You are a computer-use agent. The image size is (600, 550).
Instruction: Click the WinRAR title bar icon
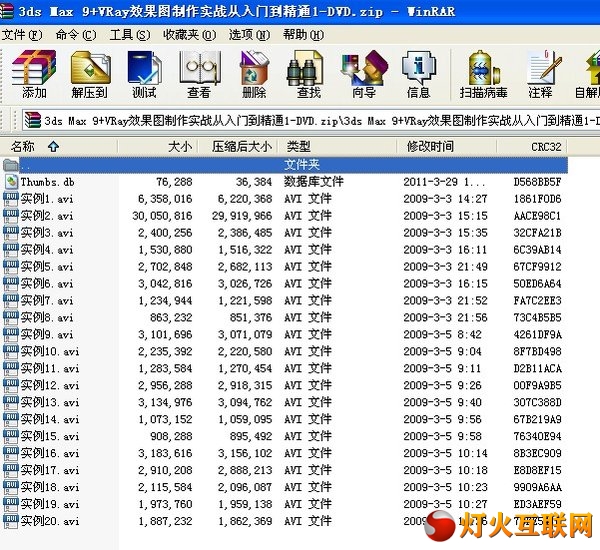point(7,11)
